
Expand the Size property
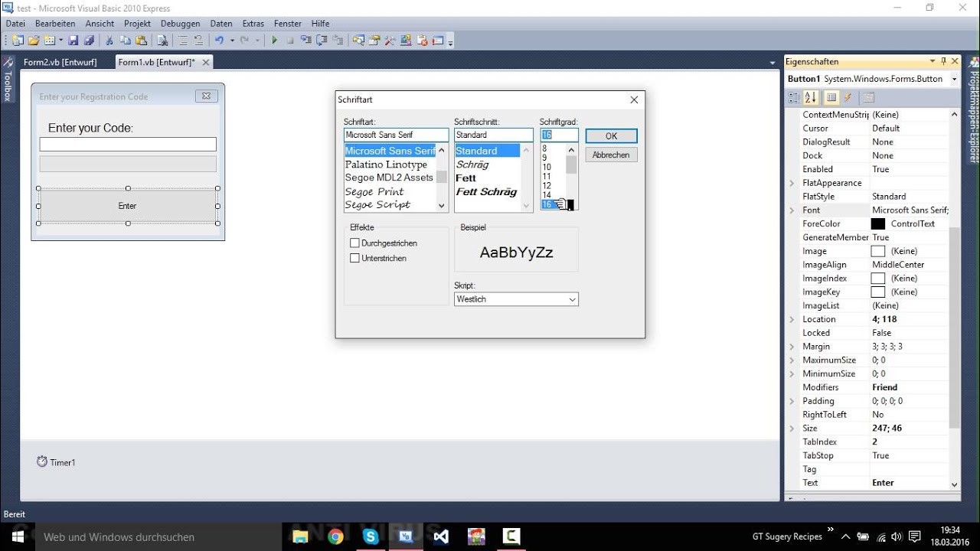792,429
